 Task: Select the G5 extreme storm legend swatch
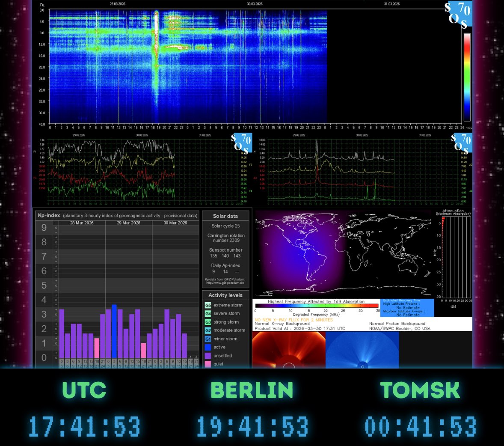click(x=208, y=305)
